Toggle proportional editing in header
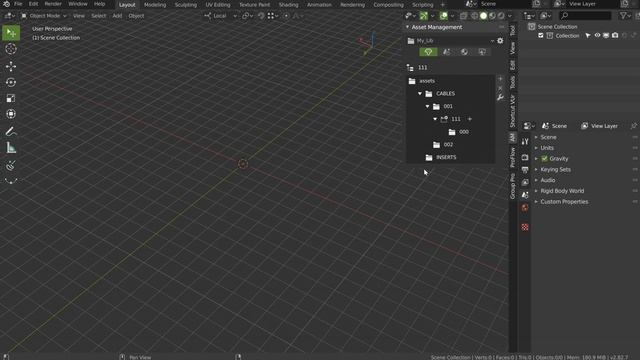Screen dimensions: 640x360 coord(286,16)
